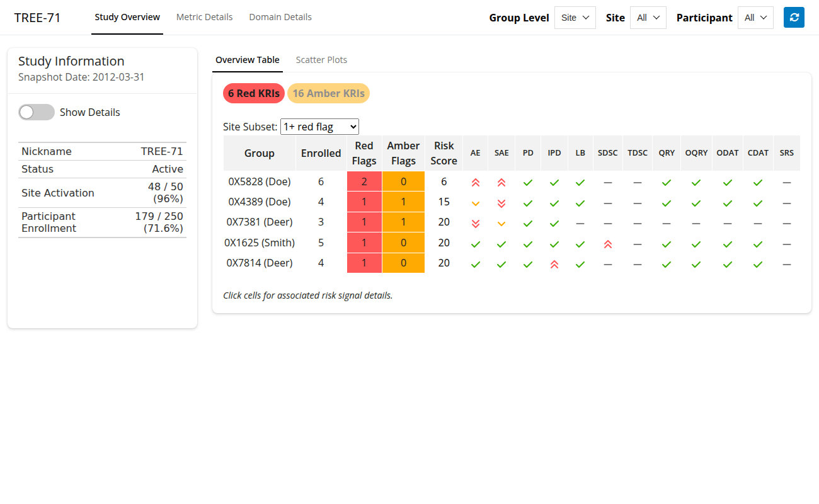Click red IPD flag icon for 0X7814 (Deer)
The height and width of the screenshot is (504, 819).
point(554,265)
